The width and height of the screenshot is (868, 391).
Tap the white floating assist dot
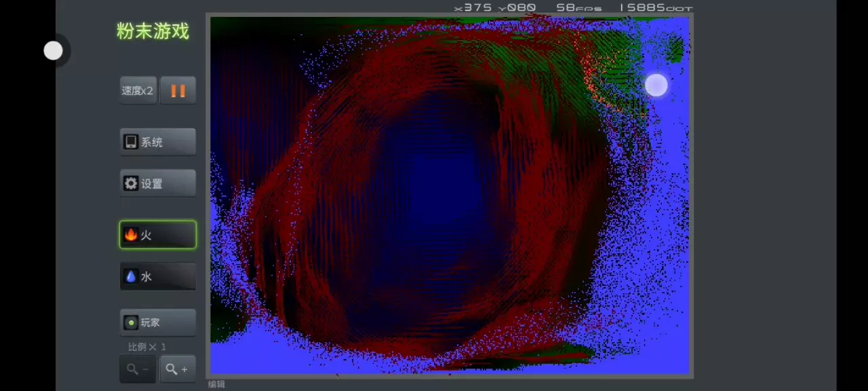pyautogui.click(x=53, y=51)
